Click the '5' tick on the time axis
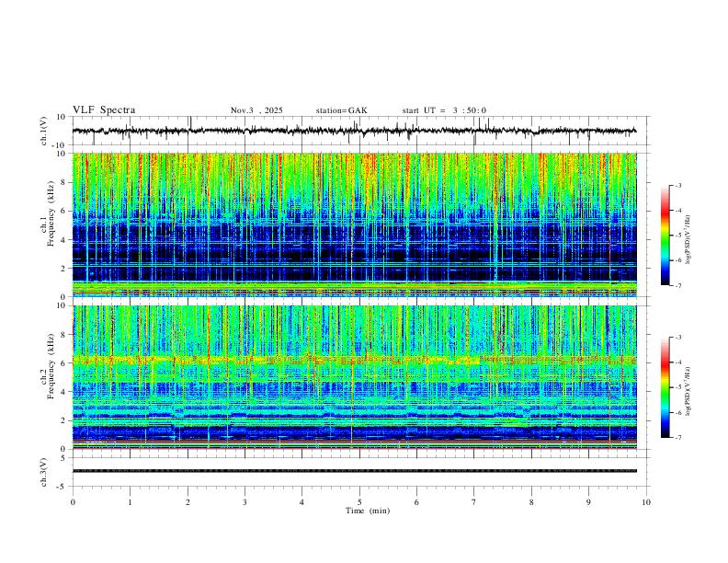This screenshot has height=563, width=728. coord(359,502)
